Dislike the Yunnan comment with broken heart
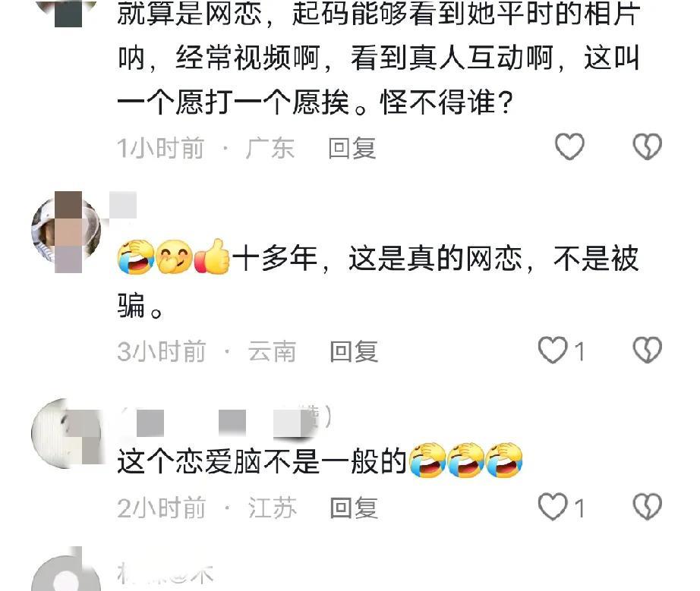This screenshot has width=700, height=591. click(x=647, y=351)
